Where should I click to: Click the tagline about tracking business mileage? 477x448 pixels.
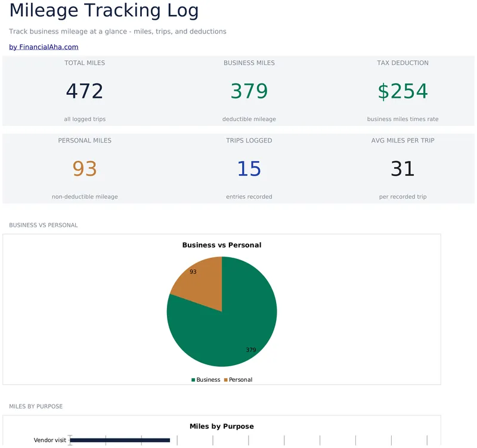click(x=117, y=32)
